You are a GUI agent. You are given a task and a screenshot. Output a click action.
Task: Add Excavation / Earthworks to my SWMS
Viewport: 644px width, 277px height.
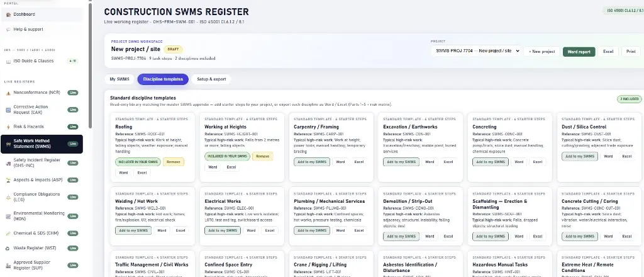(x=401, y=162)
